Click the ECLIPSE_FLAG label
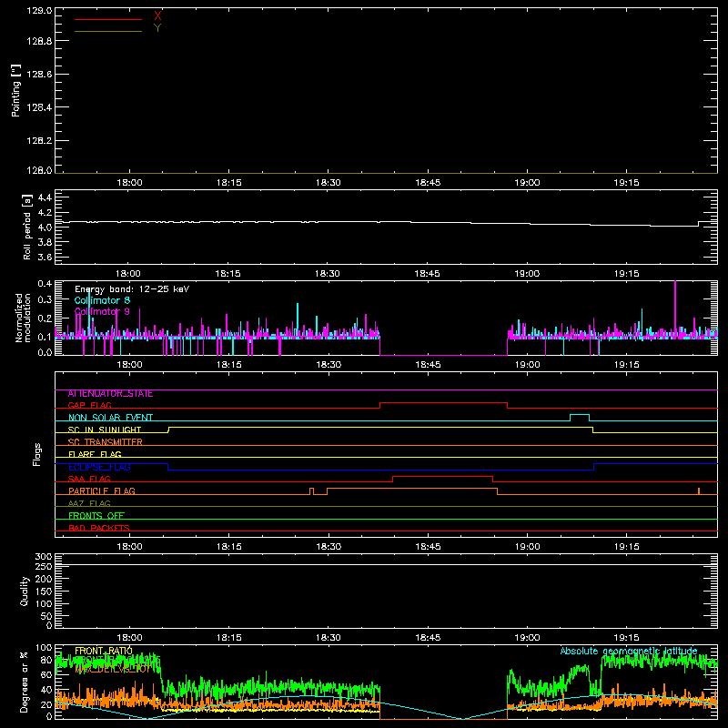The height and width of the screenshot is (728, 728). pyautogui.click(x=99, y=467)
